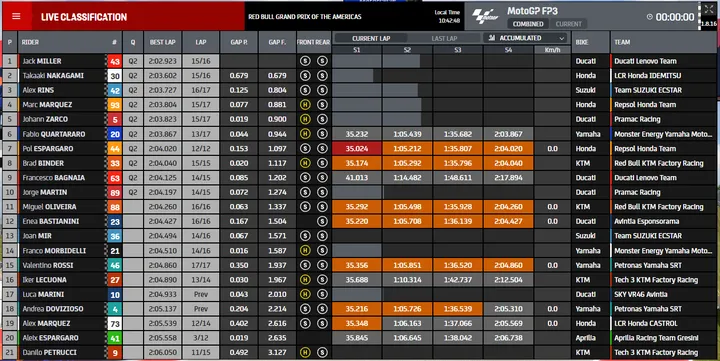This screenshot has height=361, width=720.
Task: Click the 00:00:00 session timer
Action: (x=675, y=17)
